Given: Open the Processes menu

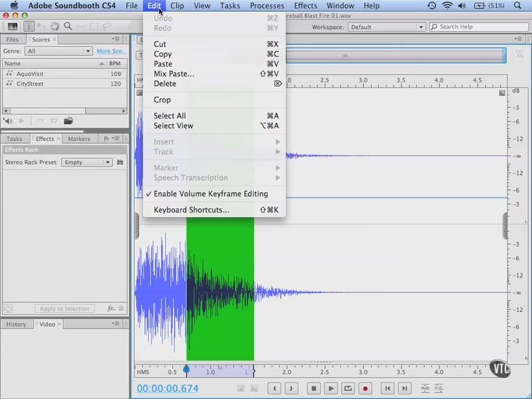Looking at the screenshot, I should [x=267, y=5].
